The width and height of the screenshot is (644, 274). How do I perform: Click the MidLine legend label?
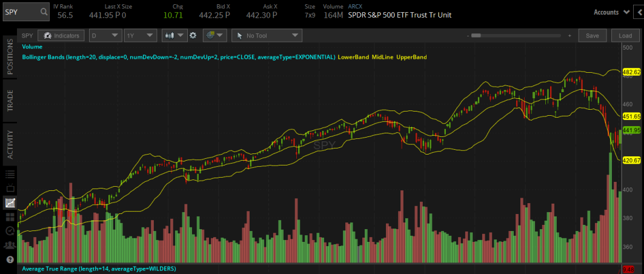[x=382, y=57]
